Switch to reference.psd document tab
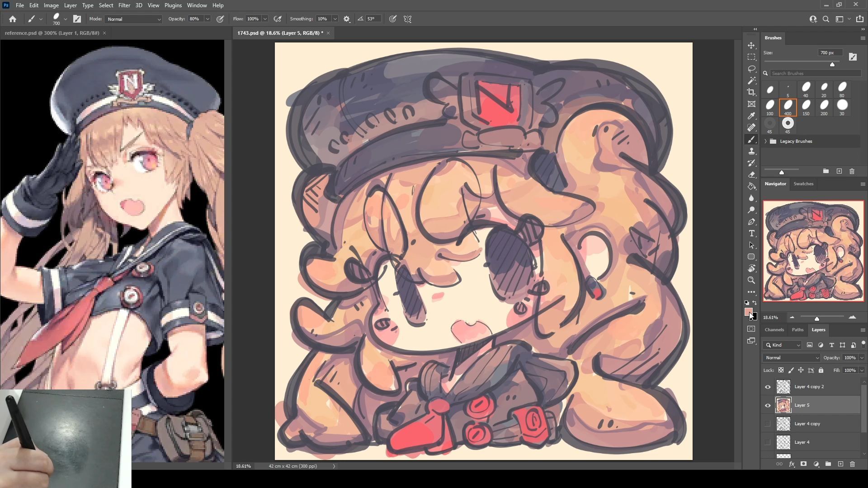 52,33
